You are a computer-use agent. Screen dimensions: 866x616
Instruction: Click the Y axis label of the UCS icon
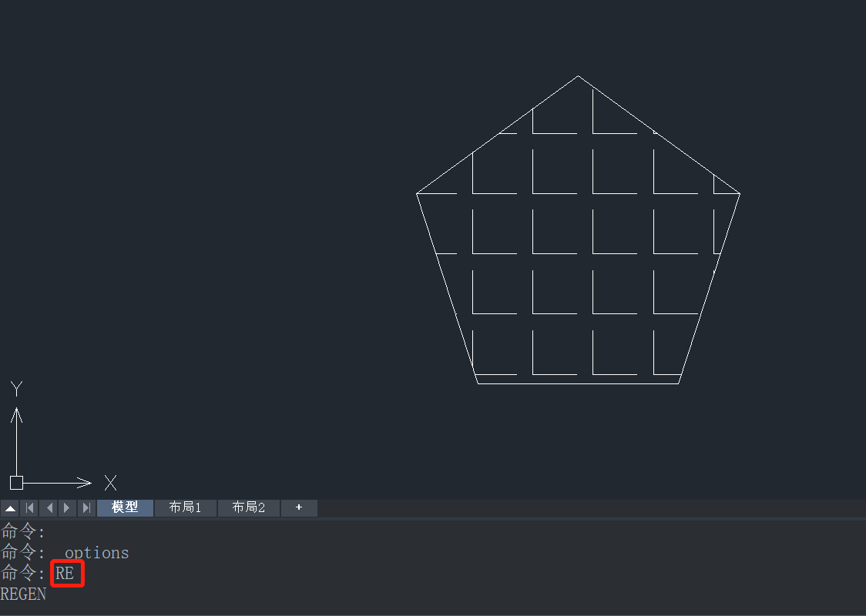coord(17,389)
